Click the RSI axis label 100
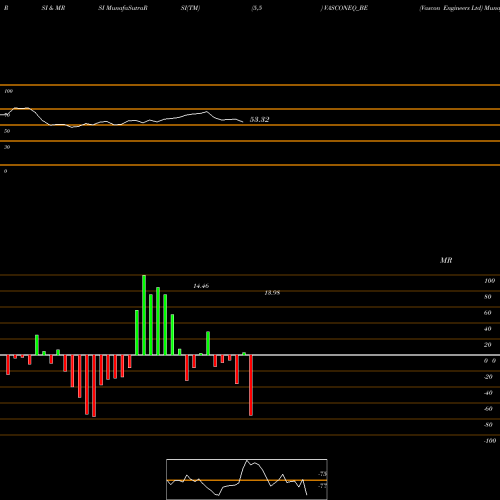 9,91
